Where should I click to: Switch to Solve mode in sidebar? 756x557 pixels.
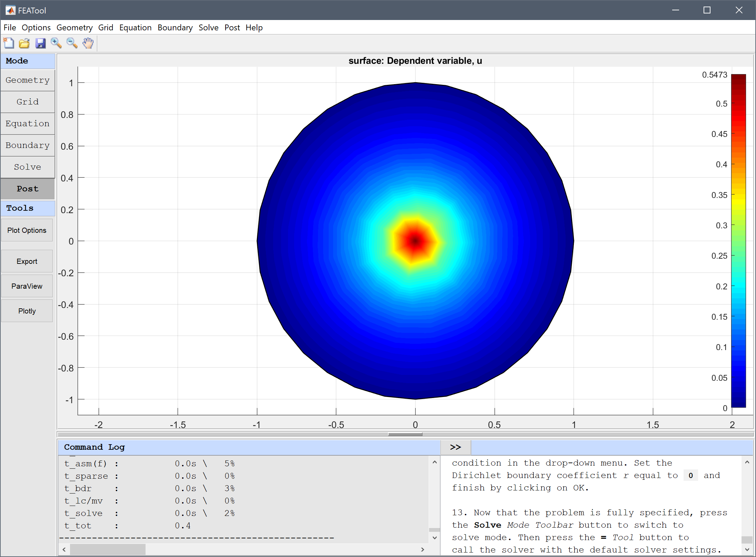pos(28,167)
